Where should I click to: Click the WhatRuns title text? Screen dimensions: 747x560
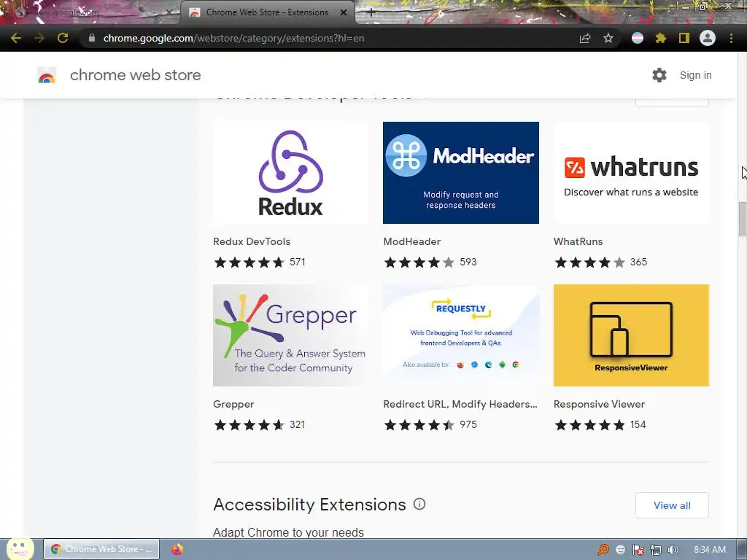click(578, 241)
